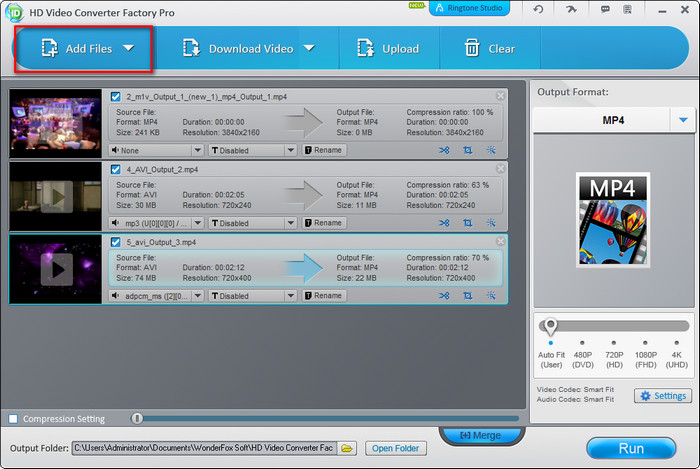Click the HD app logo icon
The height and width of the screenshot is (469, 700).
[14, 12]
